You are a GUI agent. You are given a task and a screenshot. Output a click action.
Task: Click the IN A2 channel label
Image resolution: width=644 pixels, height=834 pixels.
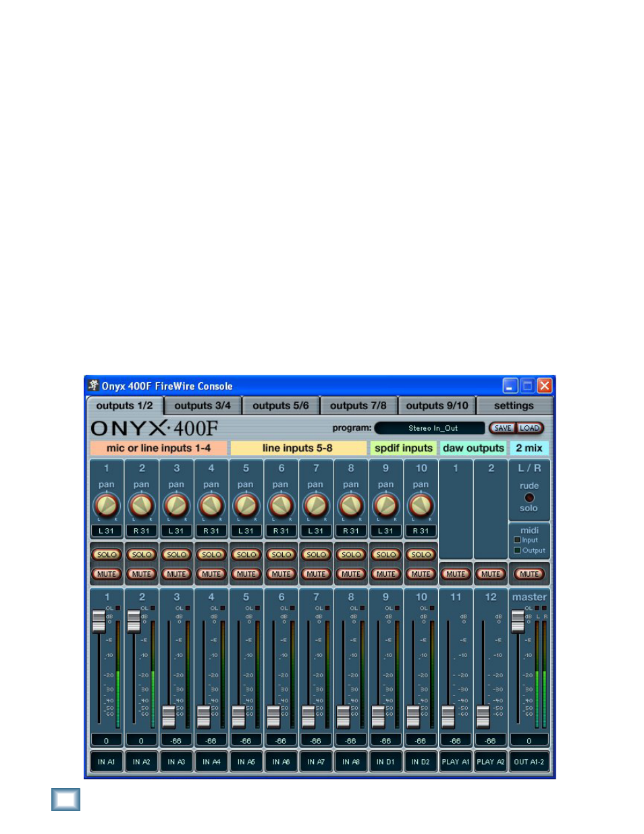[142, 762]
